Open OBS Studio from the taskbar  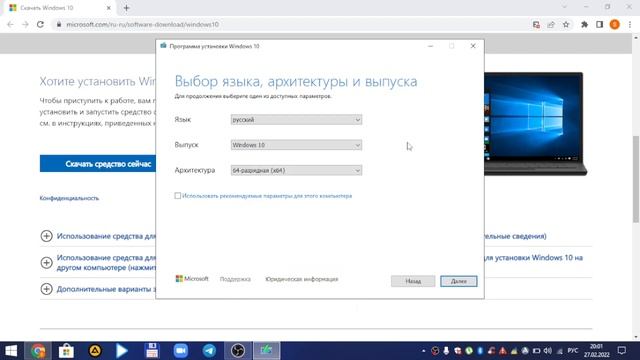click(238, 351)
